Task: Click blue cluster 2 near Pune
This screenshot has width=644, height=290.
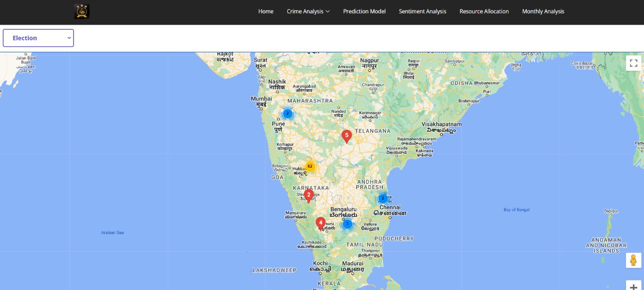Action: click(287, 113)
